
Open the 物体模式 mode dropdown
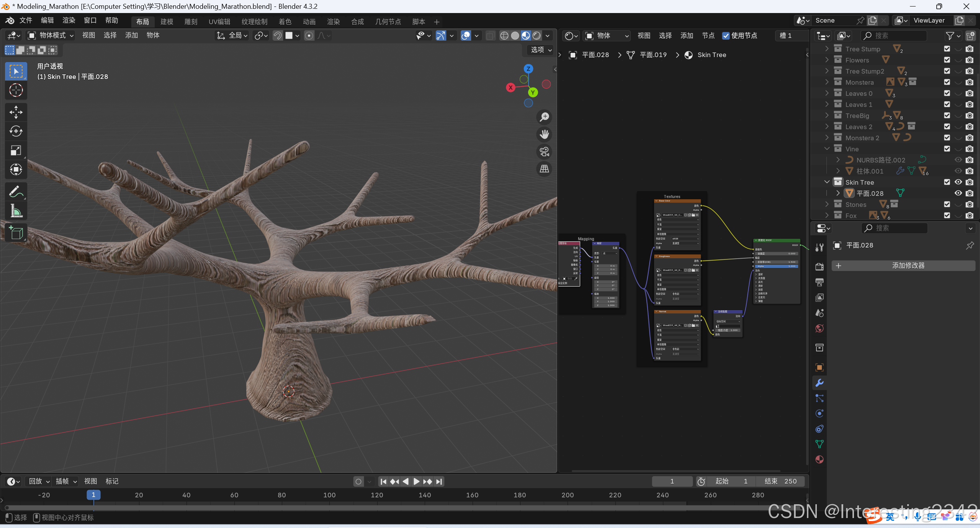tap(51, 36)
